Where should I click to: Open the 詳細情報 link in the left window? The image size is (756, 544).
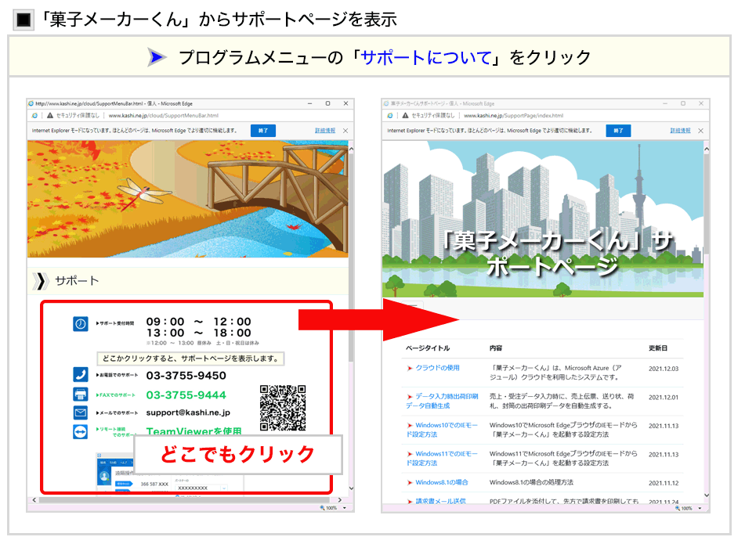325,131
